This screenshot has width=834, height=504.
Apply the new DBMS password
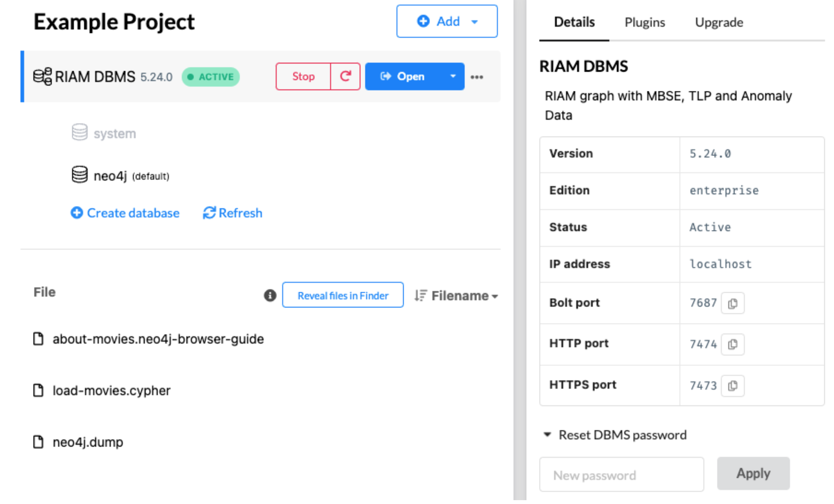tap(753, 474)
